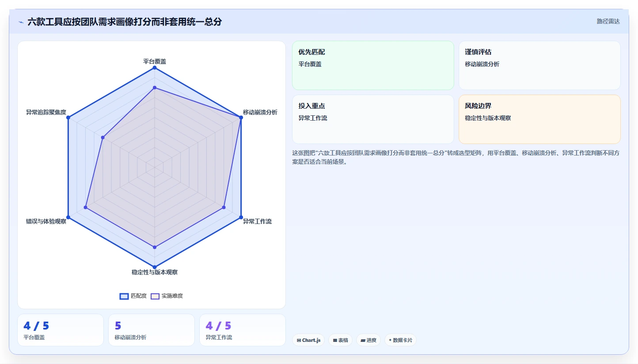Viewport: 638px width, 364px height.
Task: Click the 进度 tag chip
Action: [x=368, y=340]
